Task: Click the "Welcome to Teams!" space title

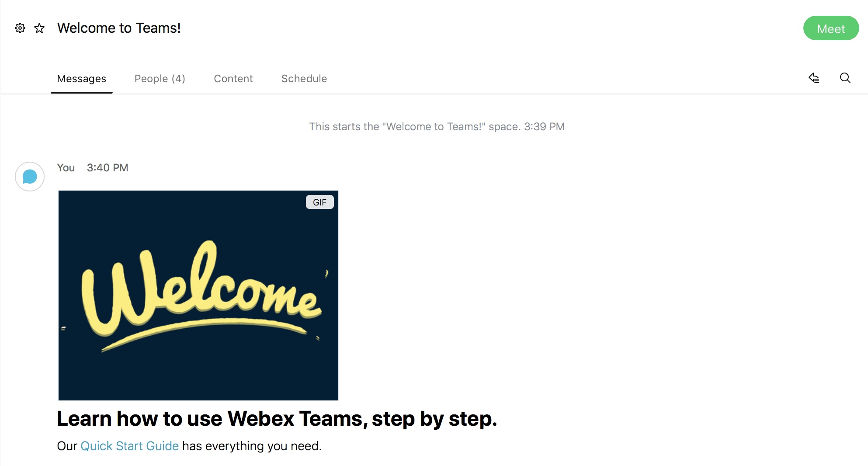Action: point(119,28)
